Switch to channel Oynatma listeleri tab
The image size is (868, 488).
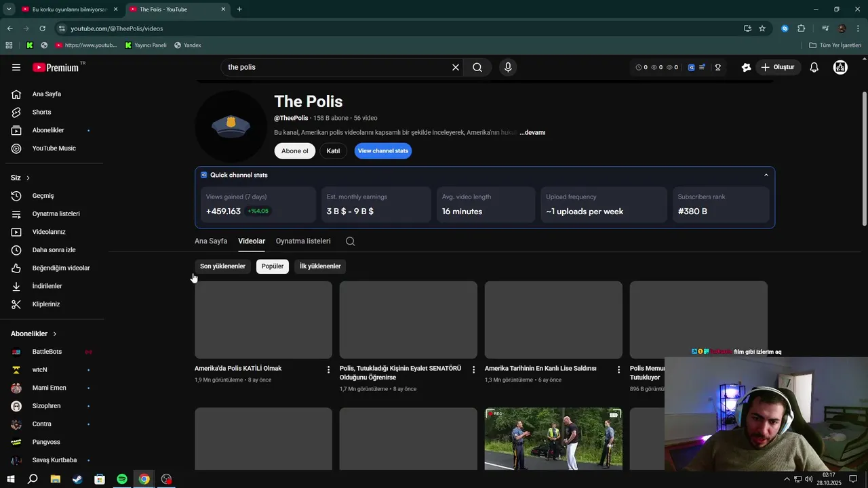pos(303,241)
